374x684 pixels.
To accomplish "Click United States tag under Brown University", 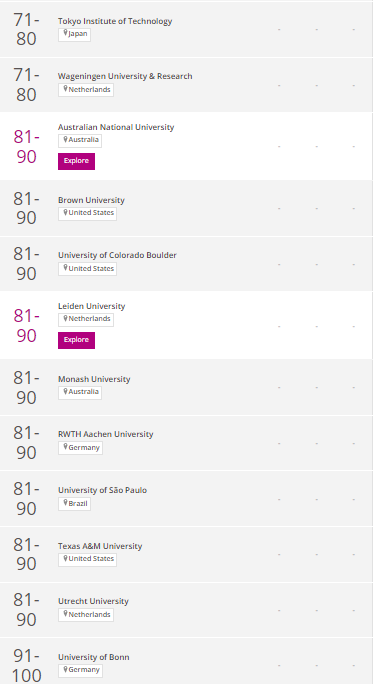I will click(87, 214).
